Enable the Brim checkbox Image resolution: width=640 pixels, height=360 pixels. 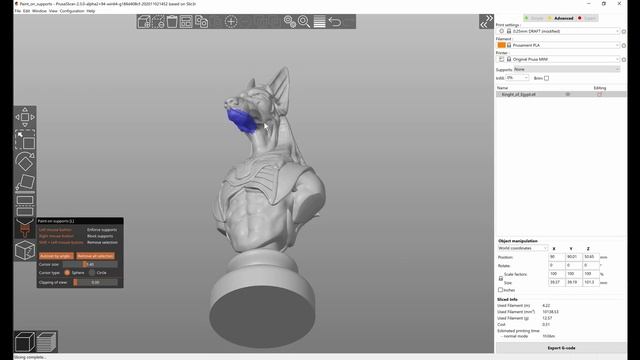[547, 78]
